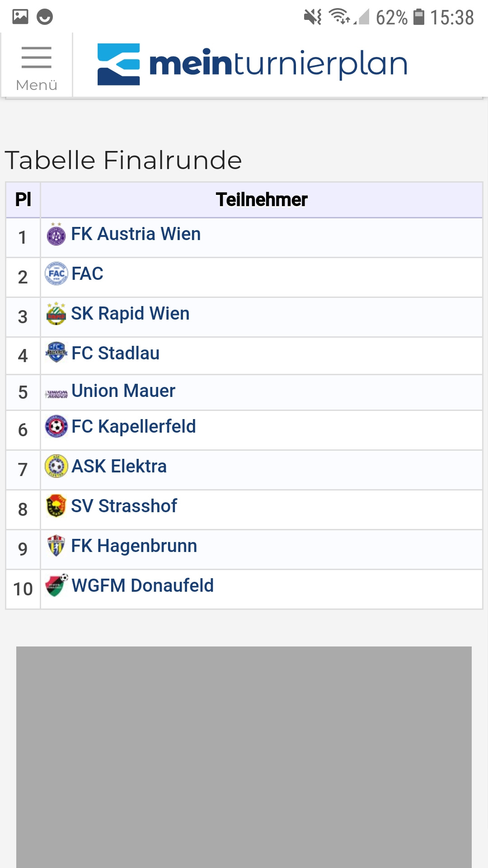Screen dimensions: 488x868
Task: Tap the meinturnierplan logo
Action: tap(253, 64)
